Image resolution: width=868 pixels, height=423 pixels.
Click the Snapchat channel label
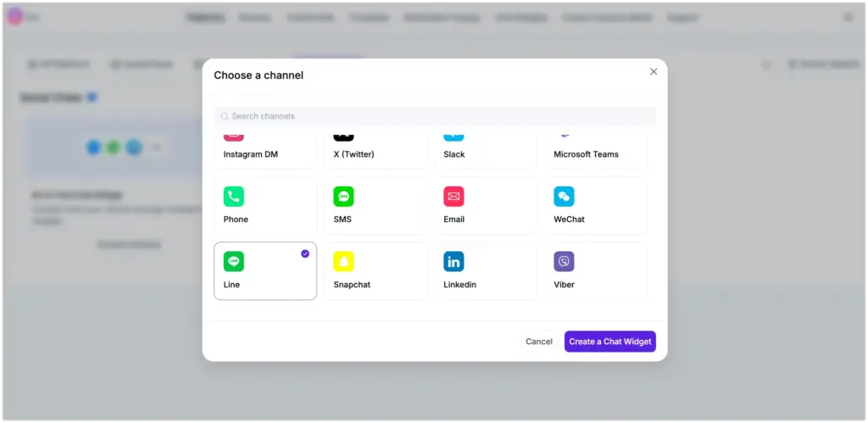coord(352,285)
